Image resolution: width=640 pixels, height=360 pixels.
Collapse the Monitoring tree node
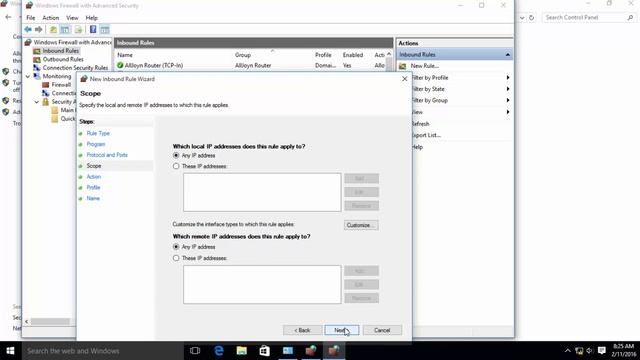(28, 76)
